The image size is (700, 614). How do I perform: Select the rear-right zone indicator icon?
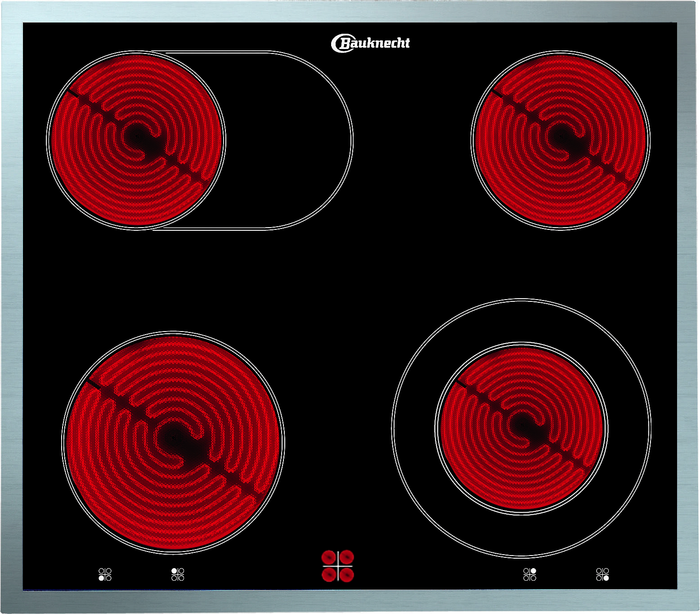coord(529,574)
